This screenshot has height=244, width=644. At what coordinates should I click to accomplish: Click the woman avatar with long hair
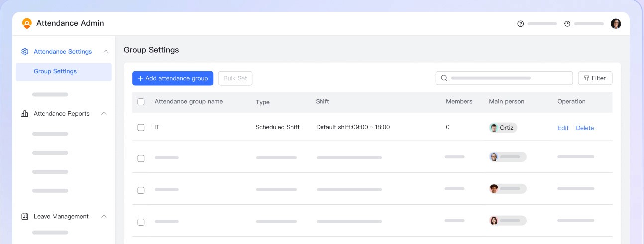494,221
